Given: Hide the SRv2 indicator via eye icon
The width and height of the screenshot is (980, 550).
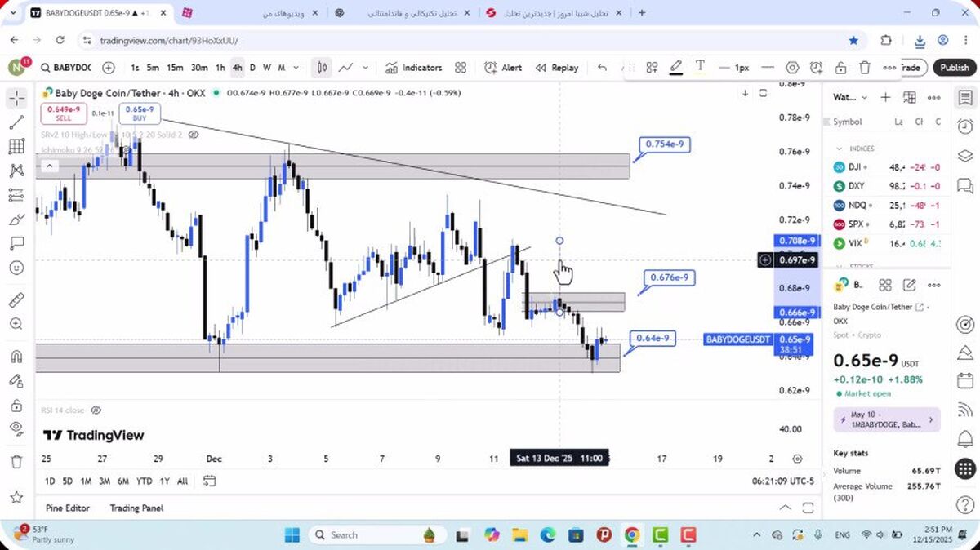Looking at the screenshot, I should [x=194, y=135].
